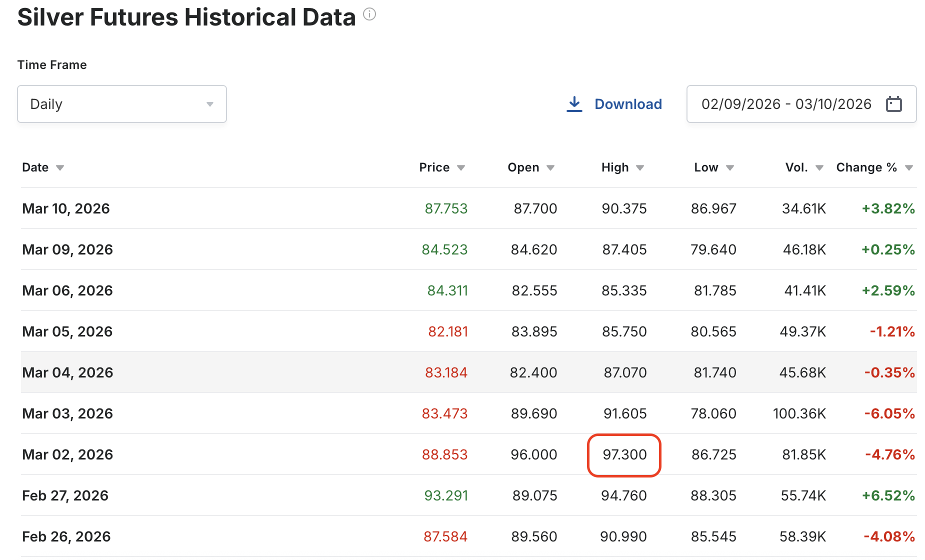Click the download arrow icon
The height and width of the screenshot is (560, 925).
point(574,104)
